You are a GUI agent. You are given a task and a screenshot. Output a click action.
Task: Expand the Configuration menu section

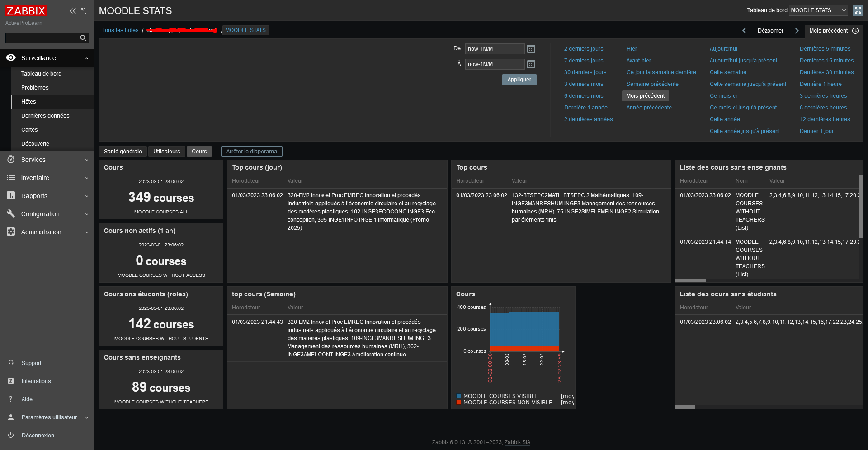pyautogui.click(x=47, y=214)
